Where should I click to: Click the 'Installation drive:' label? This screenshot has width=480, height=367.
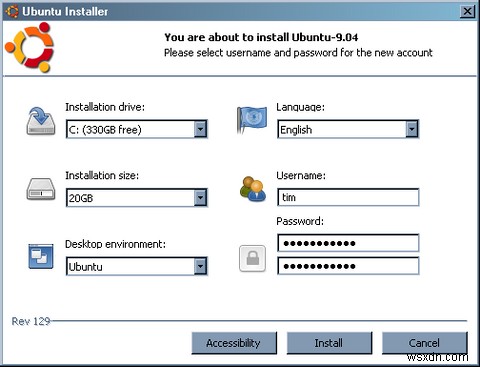pyautogui.click(x=105, y=107)
